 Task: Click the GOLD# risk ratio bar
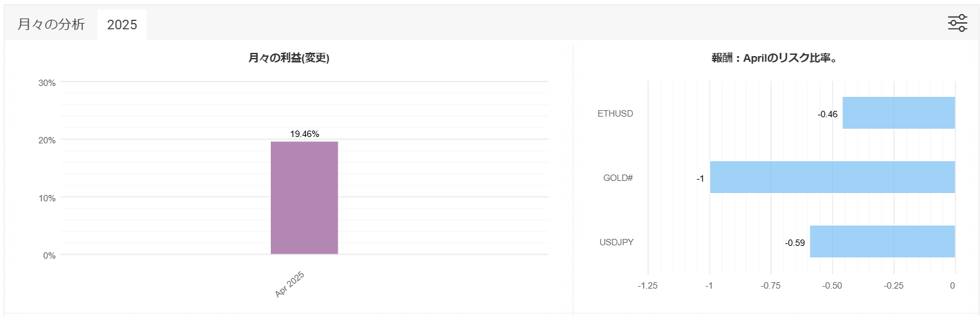point(832,177)
